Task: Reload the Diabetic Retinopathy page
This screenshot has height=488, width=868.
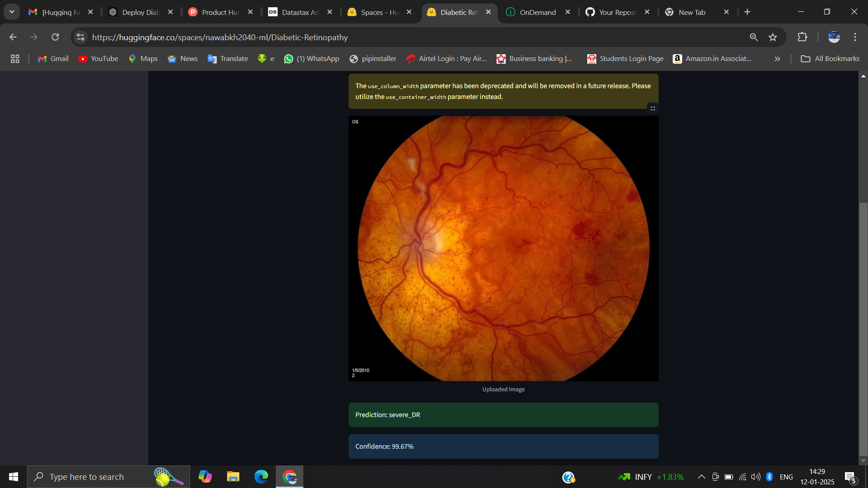Action: pos(55,37)
